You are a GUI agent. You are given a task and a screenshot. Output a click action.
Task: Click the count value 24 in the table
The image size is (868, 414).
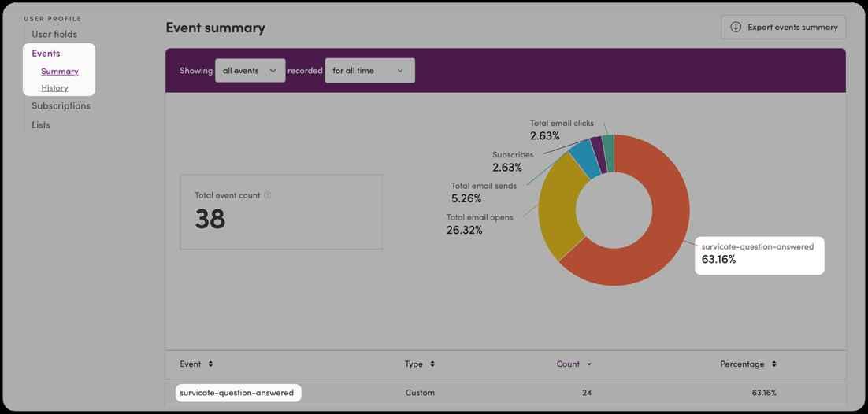coord(587,393)
